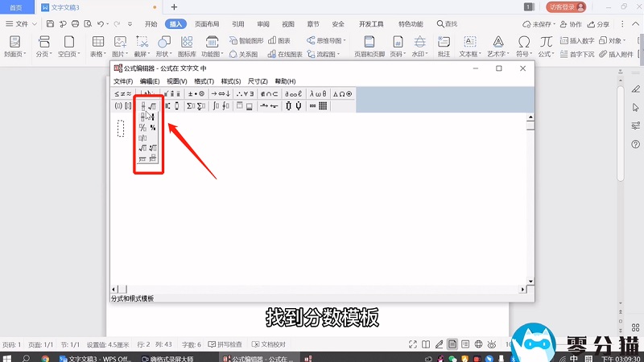Select the square root template in fraction palette
This screenshot has height=362, width=644.
click(x=142, y=148)
